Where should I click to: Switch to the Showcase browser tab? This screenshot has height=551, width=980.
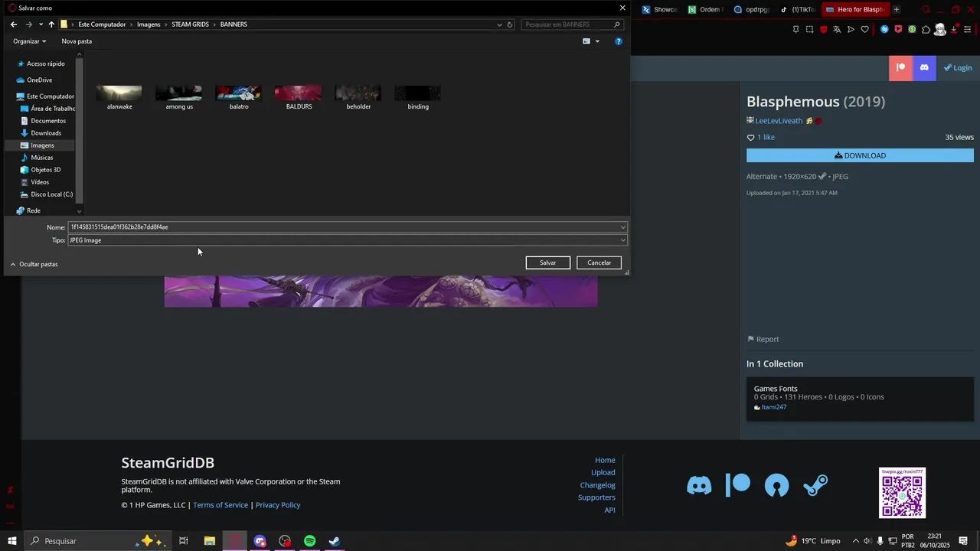pos(660,9)
